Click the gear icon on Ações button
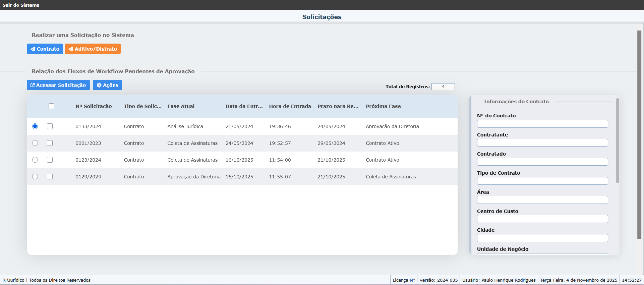The image size is (644, 285). [99, 85]
